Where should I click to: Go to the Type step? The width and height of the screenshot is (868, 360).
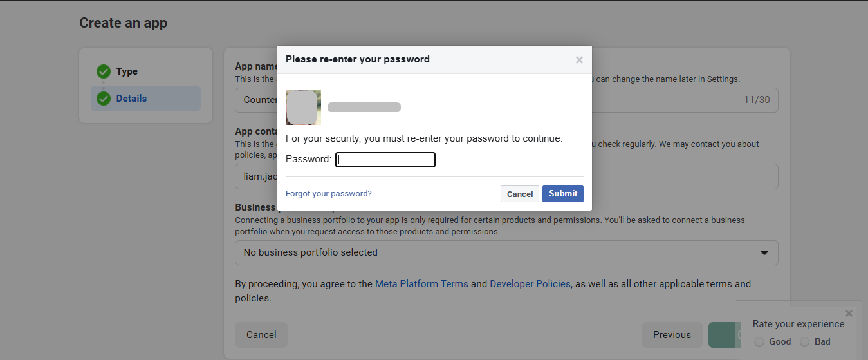coord(127,71)
